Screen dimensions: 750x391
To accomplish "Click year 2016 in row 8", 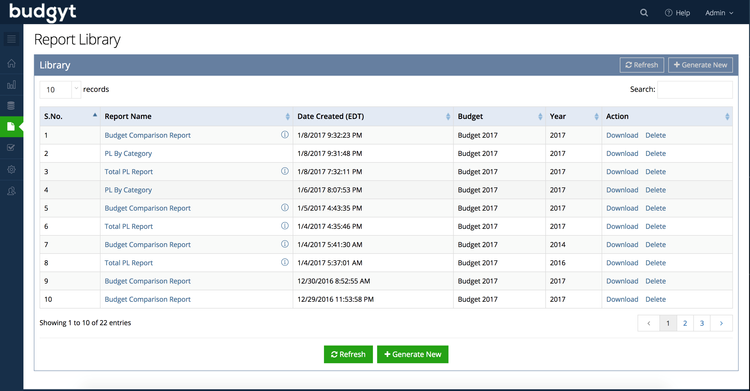I will pyautogui.click(x=557, y=263).
